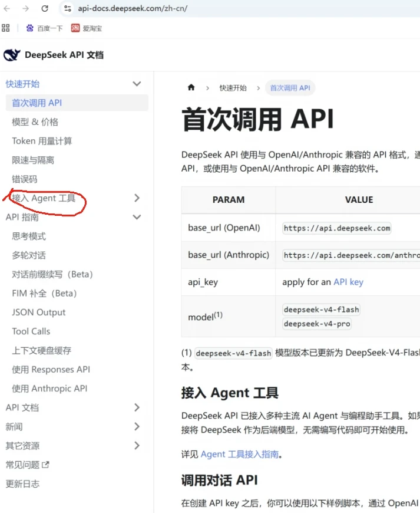420x513 pixels.
Task: Open 思考模式 page
Action: (x=29, y=236)
